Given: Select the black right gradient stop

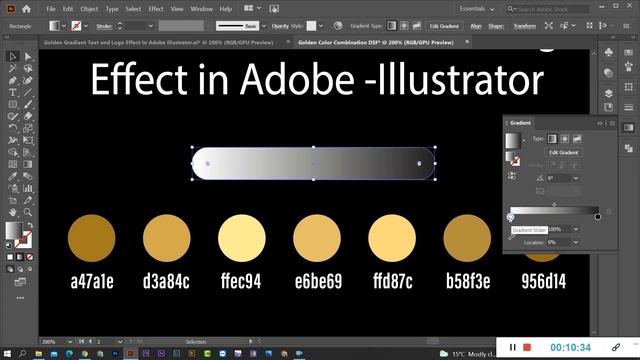Looking at the screenshot, I should pyautogui.click(x=598, y=217).
